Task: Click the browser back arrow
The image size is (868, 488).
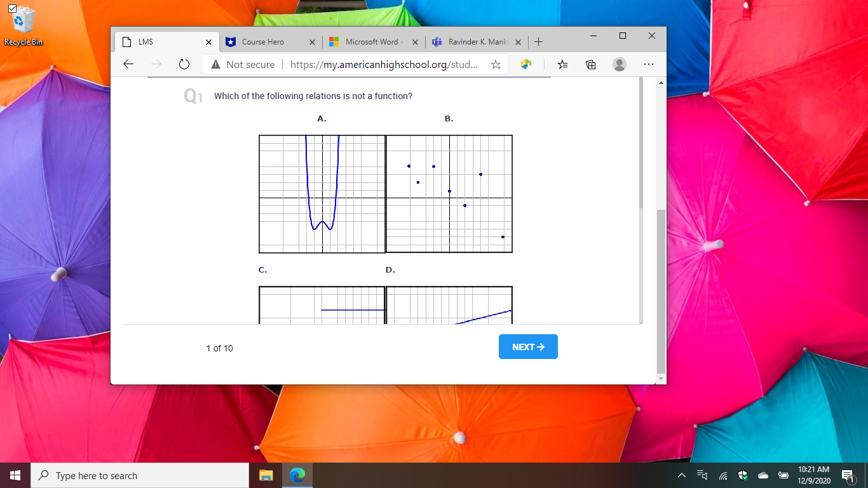Action: click(x=128, y=64)
